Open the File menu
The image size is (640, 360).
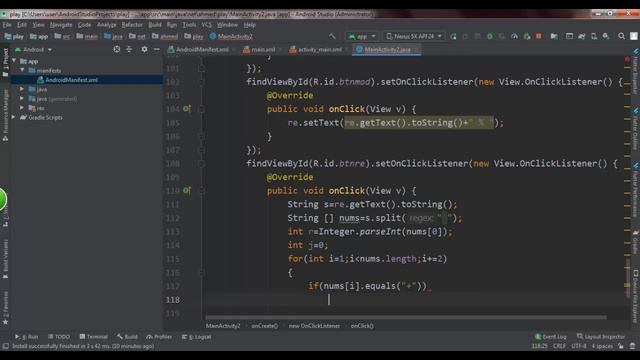7,25
